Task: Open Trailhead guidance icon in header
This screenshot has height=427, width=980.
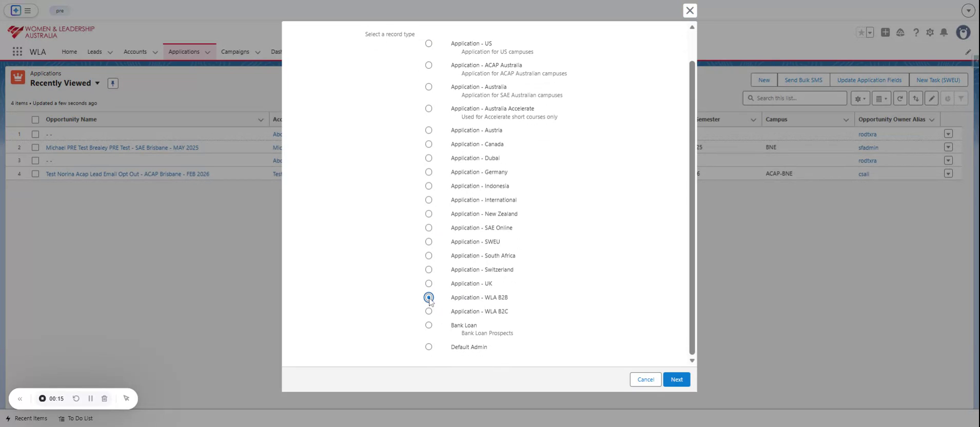Action: [x=900, y=32]
